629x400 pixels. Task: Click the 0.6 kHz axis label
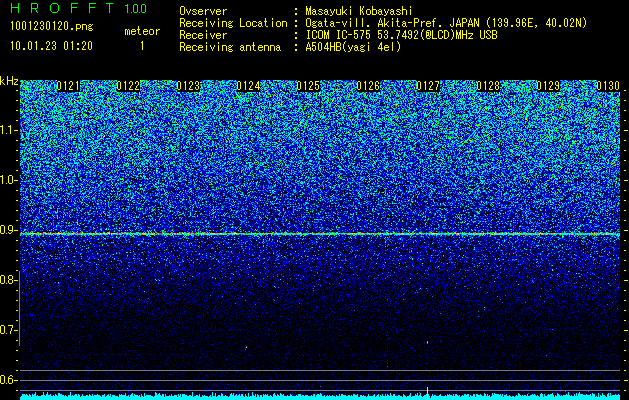[8, 380]
